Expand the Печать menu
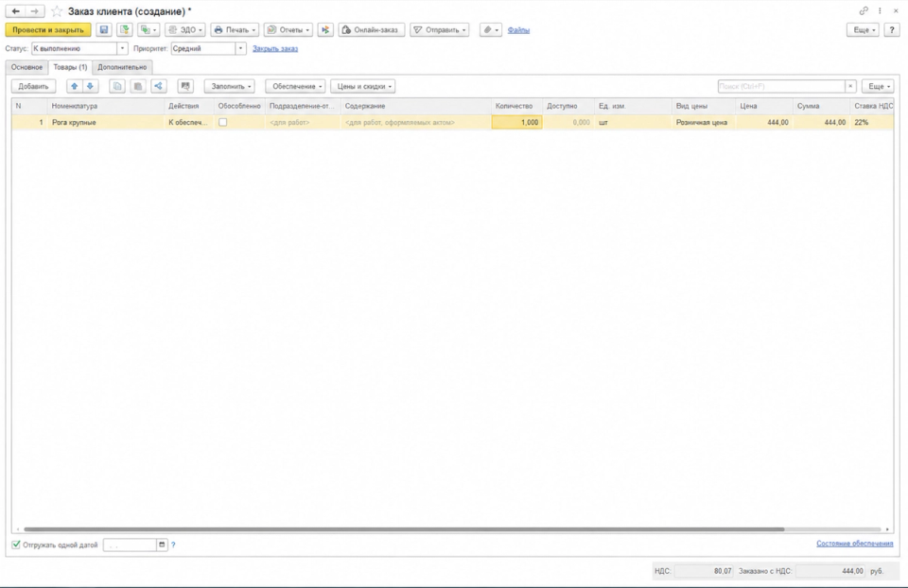908x588 pixels. (x=235, y=29)
